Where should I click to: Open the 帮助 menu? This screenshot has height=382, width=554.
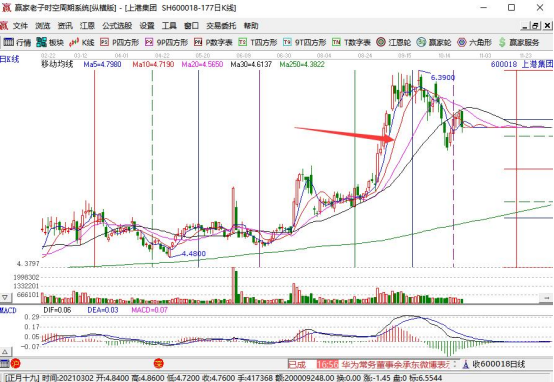coord(251,25)
